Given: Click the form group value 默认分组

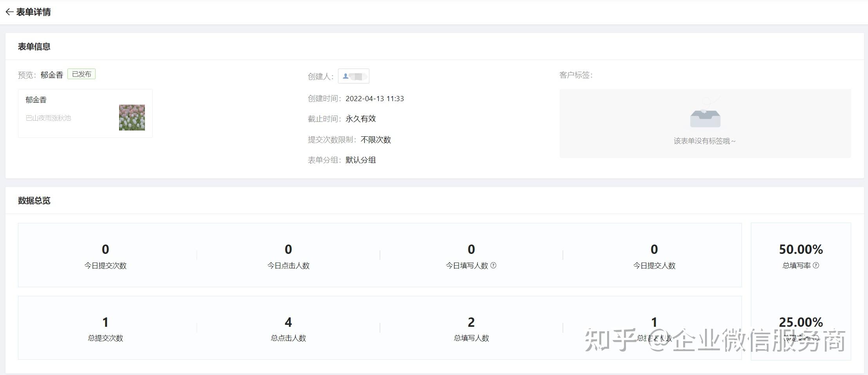Looking at the screenshot, I should [x=361, y=160].
